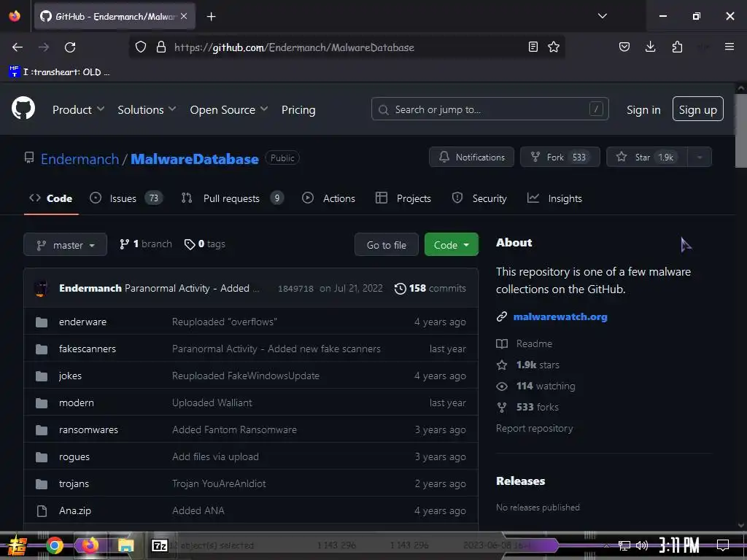Screen dimensions: 747x560
Task: Switch to the Pull requests tab
Action: point(233,198)
